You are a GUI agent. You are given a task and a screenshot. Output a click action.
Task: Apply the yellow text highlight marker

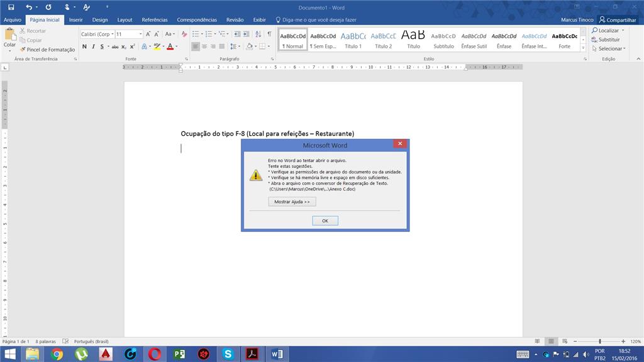(x=157, y=47)
